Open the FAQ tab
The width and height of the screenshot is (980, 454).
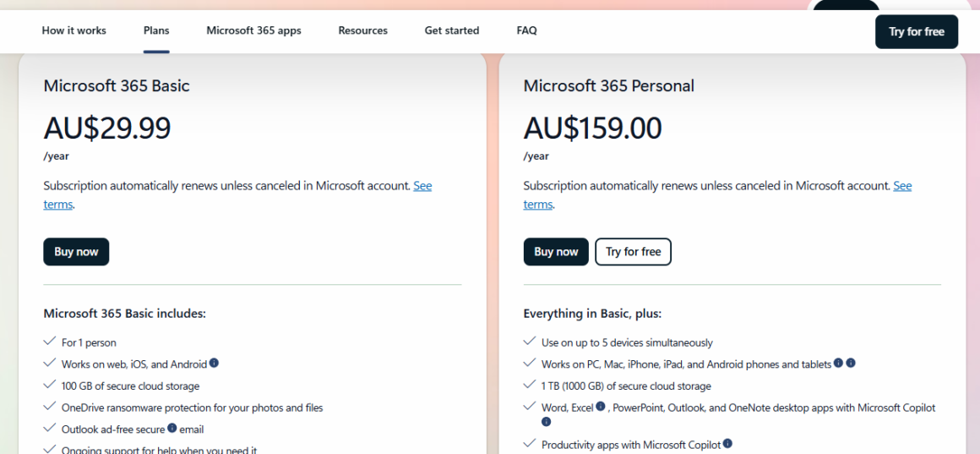pyautogui.click(x=527, y=30)
